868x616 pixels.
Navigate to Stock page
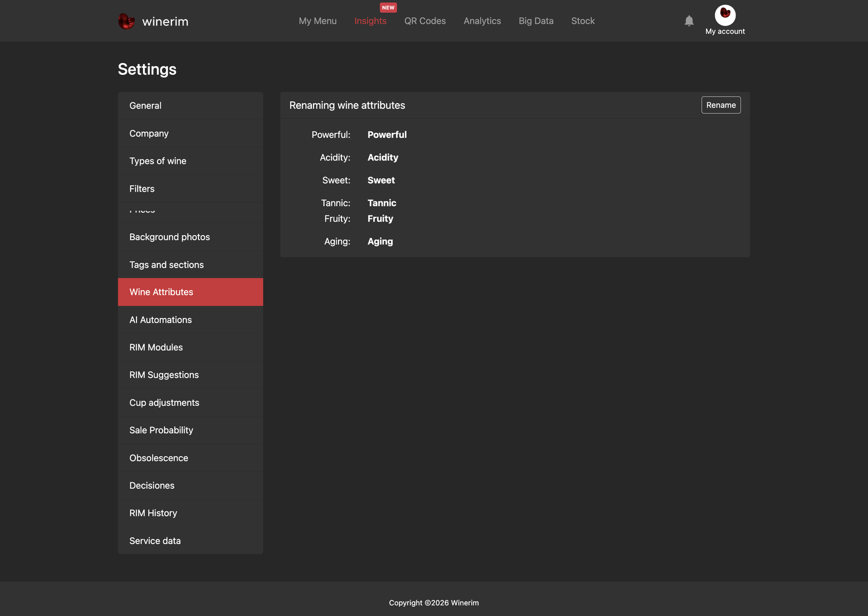tap(583, 21)
